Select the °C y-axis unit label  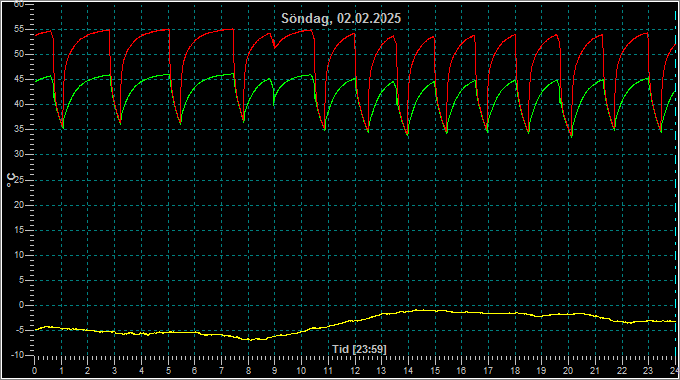[11, 180]
